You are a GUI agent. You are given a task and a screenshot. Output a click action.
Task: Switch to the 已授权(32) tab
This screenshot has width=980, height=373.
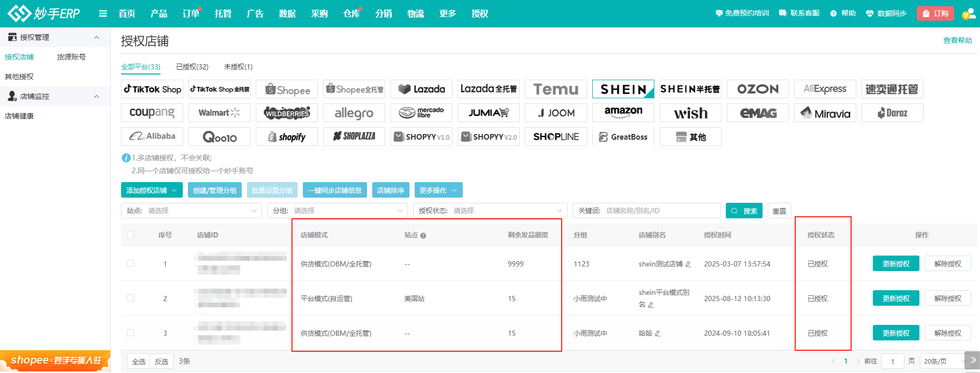coord(192,67)
